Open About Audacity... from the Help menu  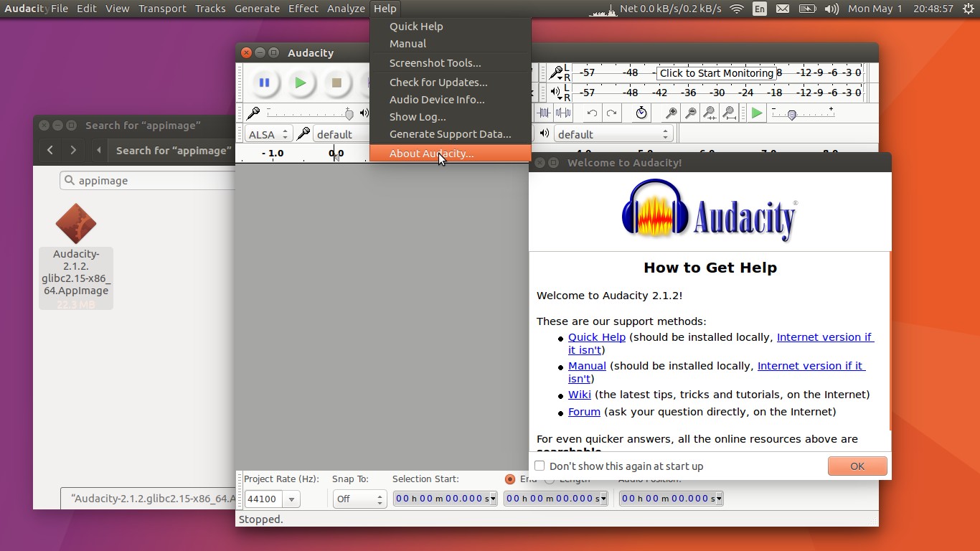coord(451,154)
